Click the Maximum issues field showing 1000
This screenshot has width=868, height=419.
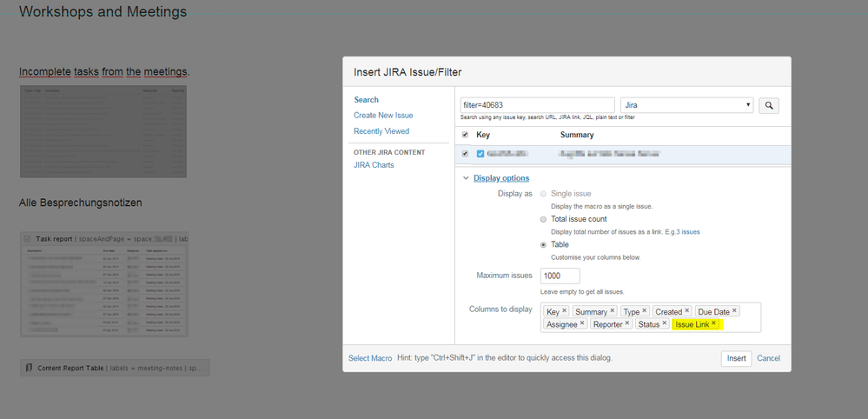pos(560,276)
